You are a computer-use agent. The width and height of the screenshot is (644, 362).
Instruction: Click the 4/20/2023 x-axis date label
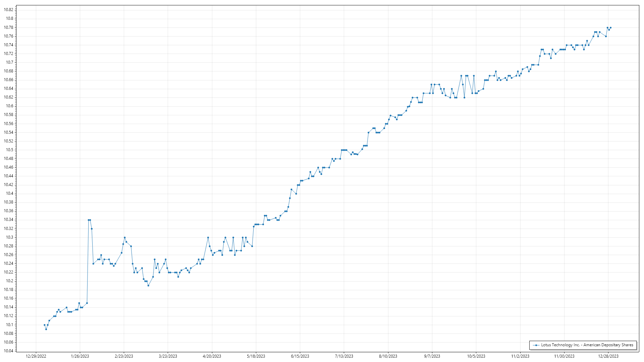tap(212, 356)
